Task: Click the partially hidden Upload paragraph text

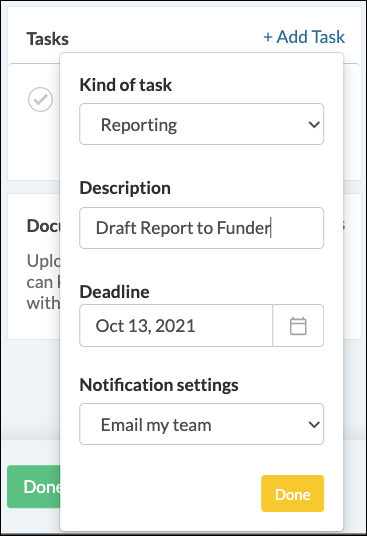Action: click(x=43, y=282)
